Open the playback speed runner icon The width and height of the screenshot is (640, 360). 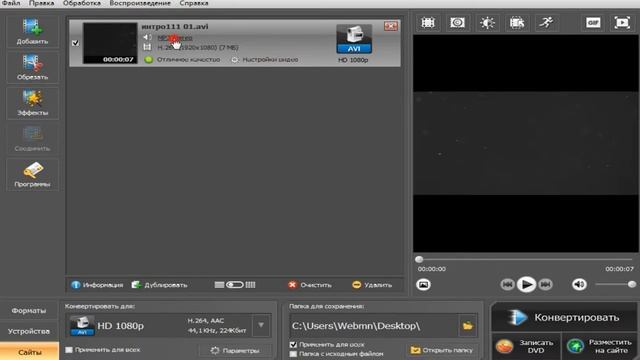547,22
